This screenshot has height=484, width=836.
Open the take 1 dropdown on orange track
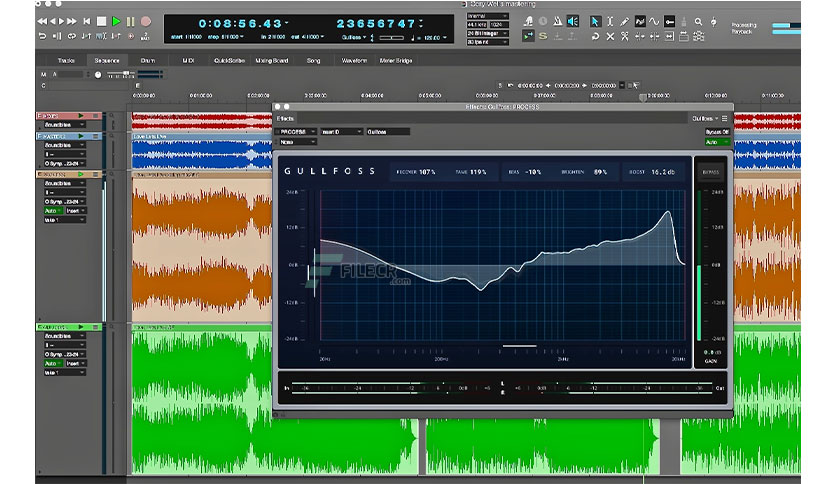pos(64,220)
